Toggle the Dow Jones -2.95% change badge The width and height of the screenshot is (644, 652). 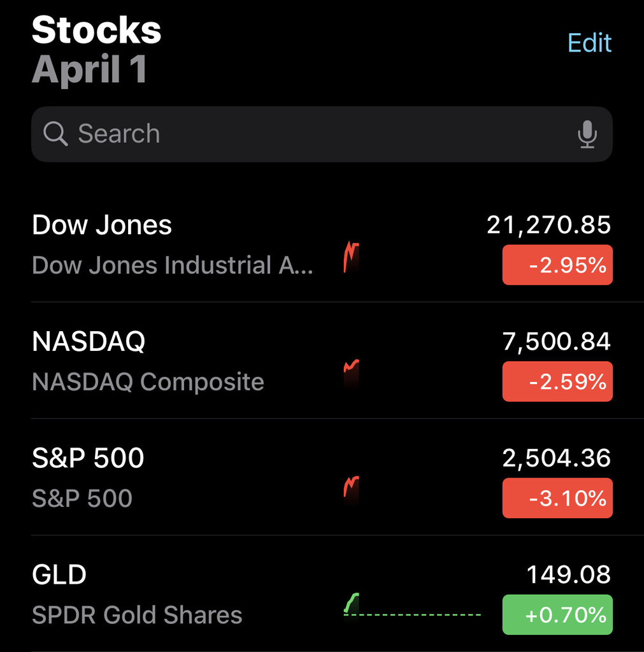[x=557, y=265]
